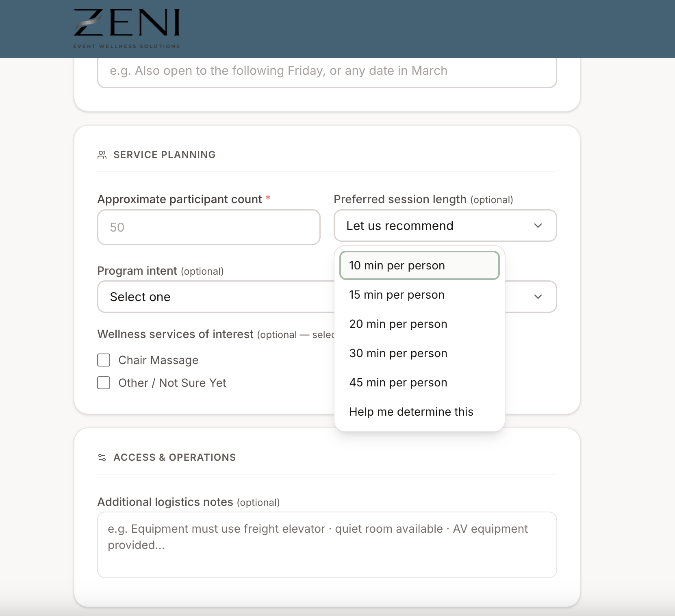Click the Access & Operations sliders icon
Image resolution: width=675 pixels, height=616 pixels.
(102, 458)
